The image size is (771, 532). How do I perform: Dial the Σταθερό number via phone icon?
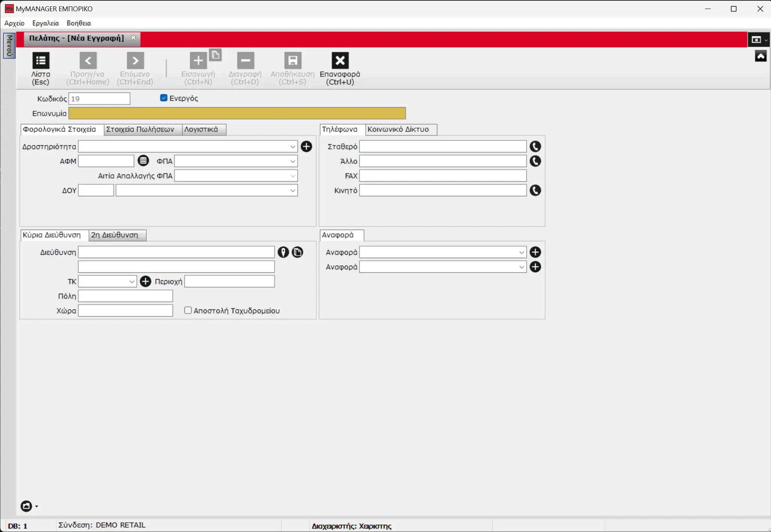[535, 146]
